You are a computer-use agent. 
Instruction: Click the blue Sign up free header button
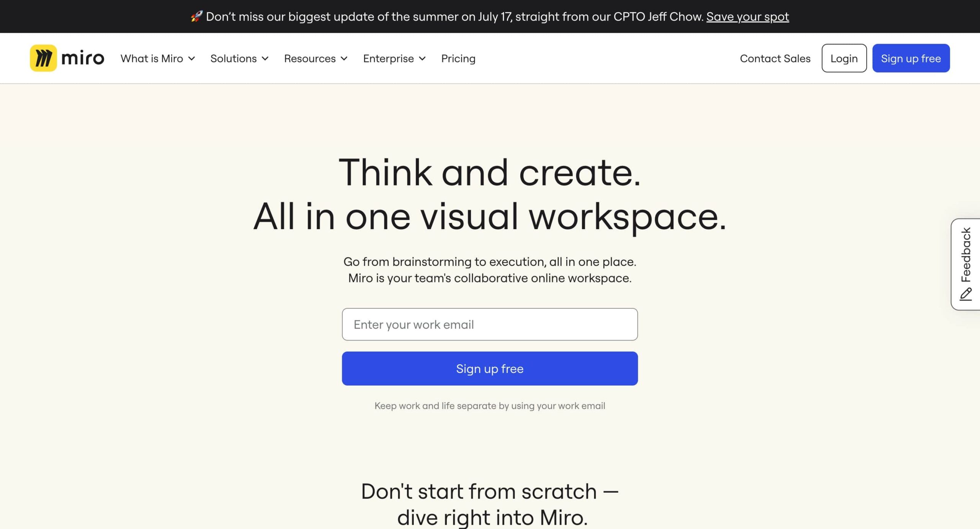click(x=911, y=58)
